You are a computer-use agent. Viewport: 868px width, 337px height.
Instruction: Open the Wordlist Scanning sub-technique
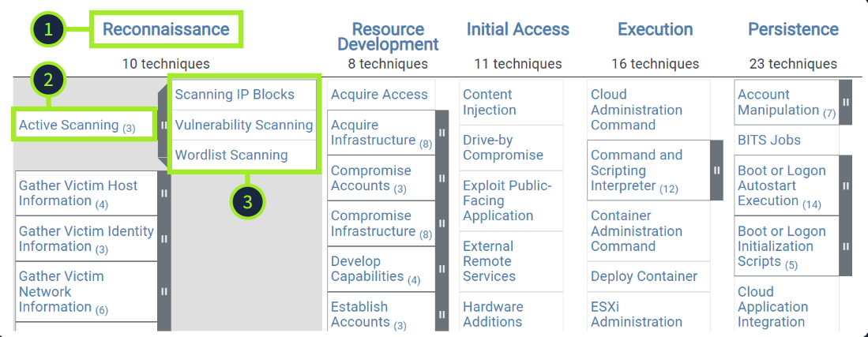pyautogui.click(x=231, y=155)
